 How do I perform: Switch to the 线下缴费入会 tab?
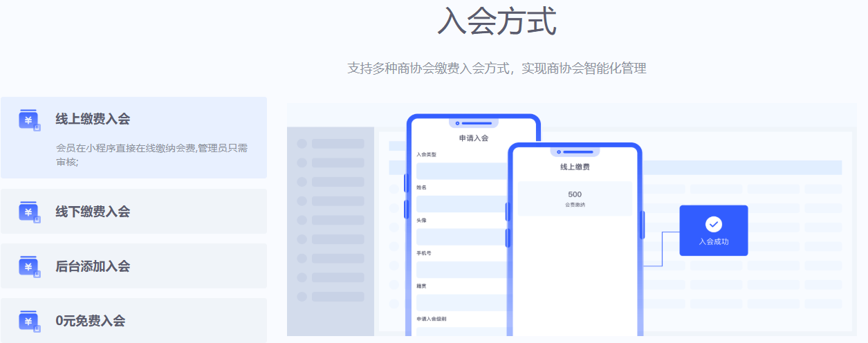[93, 212]
